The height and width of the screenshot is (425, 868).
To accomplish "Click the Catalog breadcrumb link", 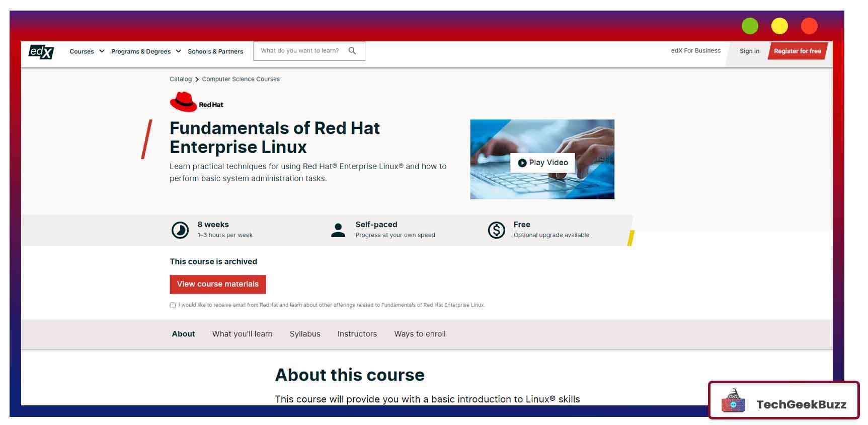I will point(180,79).
